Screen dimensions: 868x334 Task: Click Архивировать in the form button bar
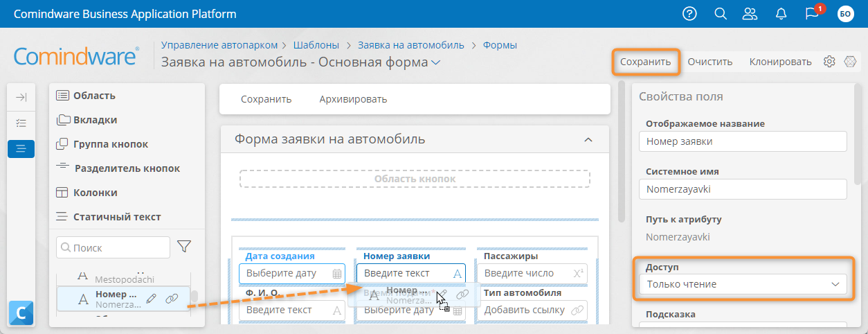click(353, 99)
